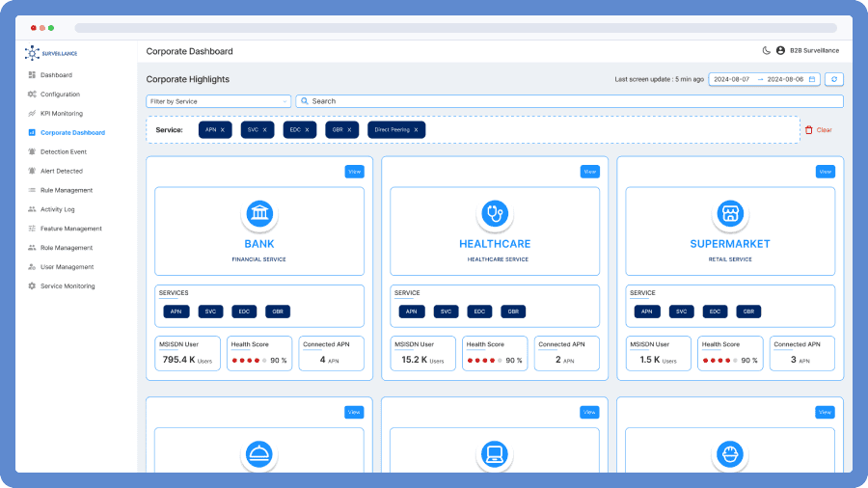The image size is (868, 488).
Task: Click the search magnifier icon
Action: coord(305,101)
